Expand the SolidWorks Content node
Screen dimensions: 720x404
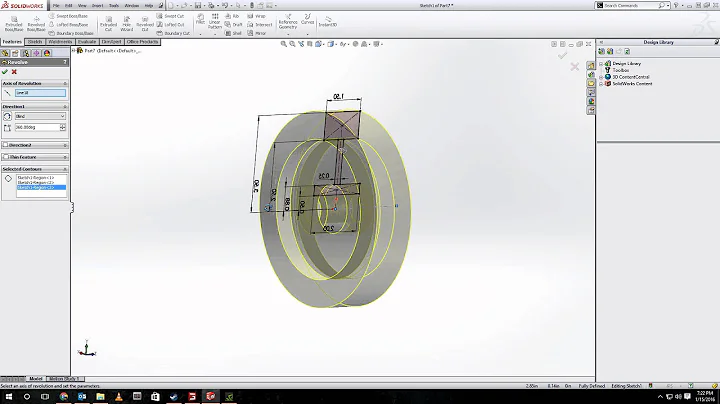pos(601,84)
